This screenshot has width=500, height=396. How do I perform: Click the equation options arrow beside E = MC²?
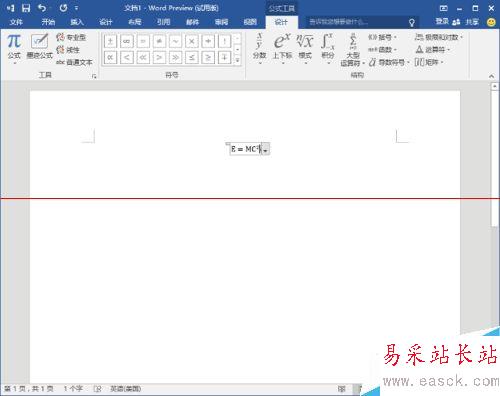266,149
